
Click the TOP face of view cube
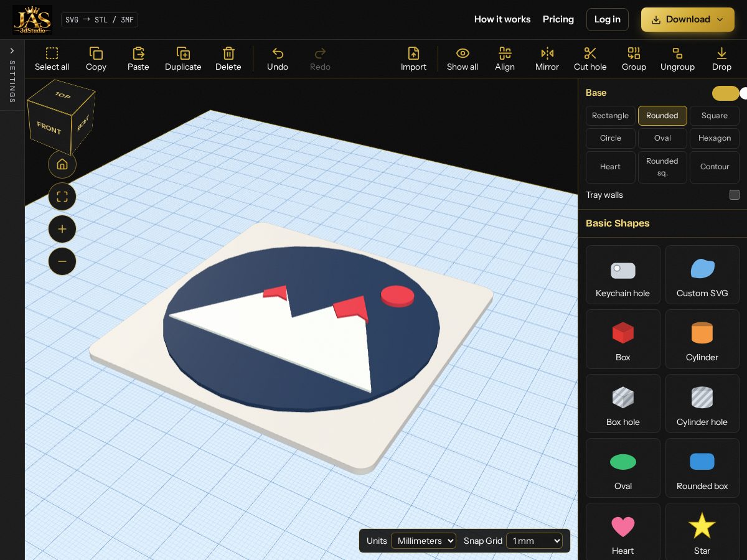coord(63,95)
